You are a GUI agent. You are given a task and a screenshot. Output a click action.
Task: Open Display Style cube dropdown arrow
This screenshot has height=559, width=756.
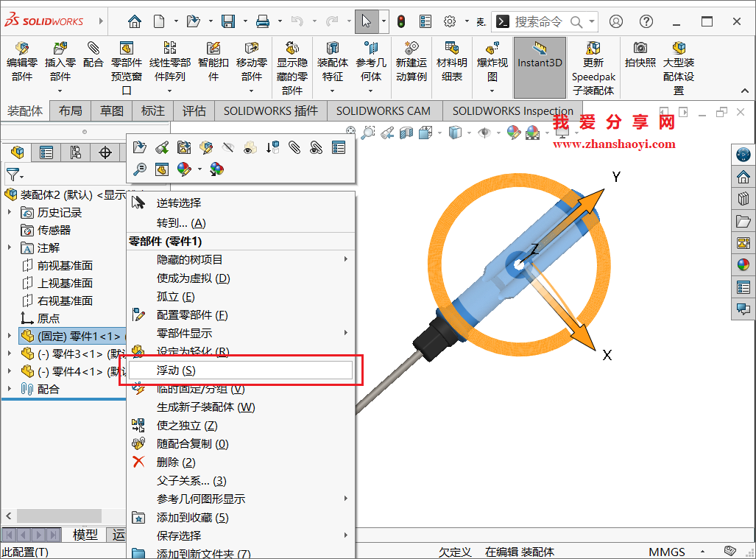point(469,133)
